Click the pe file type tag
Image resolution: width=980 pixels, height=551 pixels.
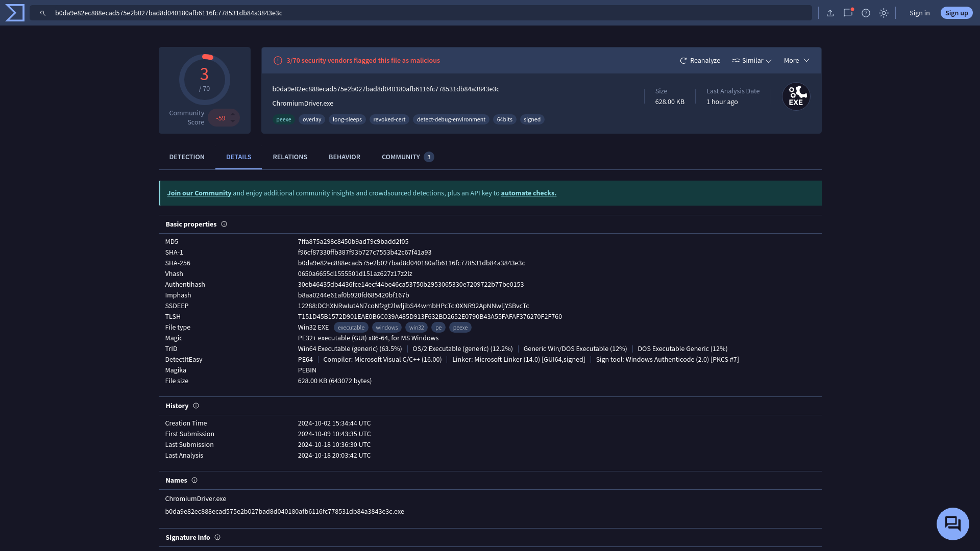tap(438, 328)
